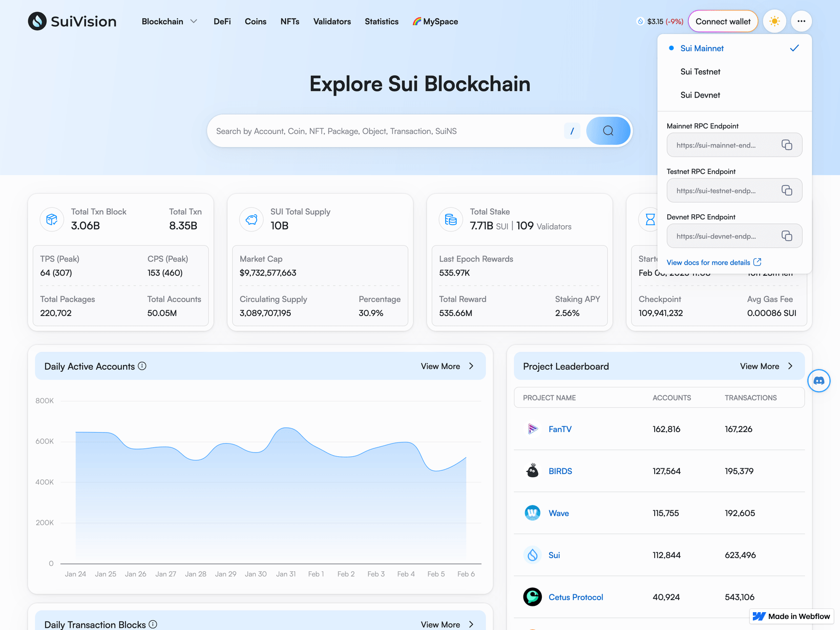Click the Total Packages value 220,702
The height and width of the screenshot is (630, 840).
click(x=56, y=313)
